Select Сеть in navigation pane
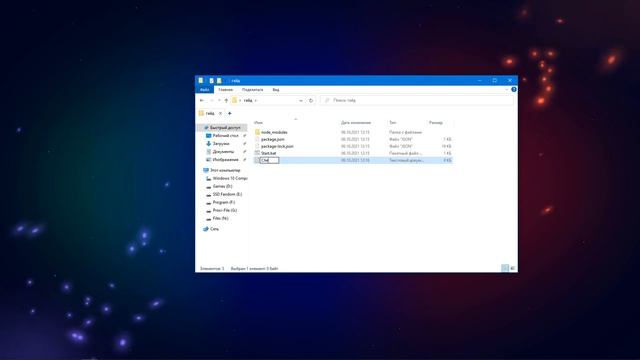The image size is (640, 360). [214, 229]
